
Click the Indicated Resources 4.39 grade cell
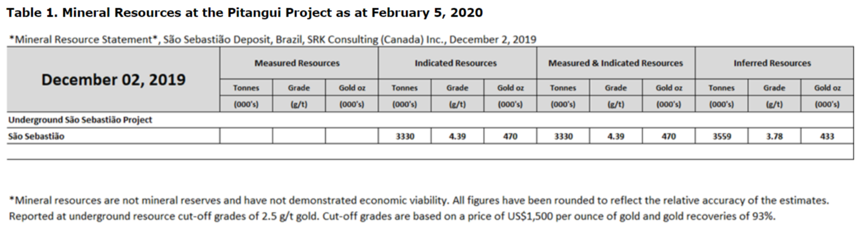(x=457, y=136)
